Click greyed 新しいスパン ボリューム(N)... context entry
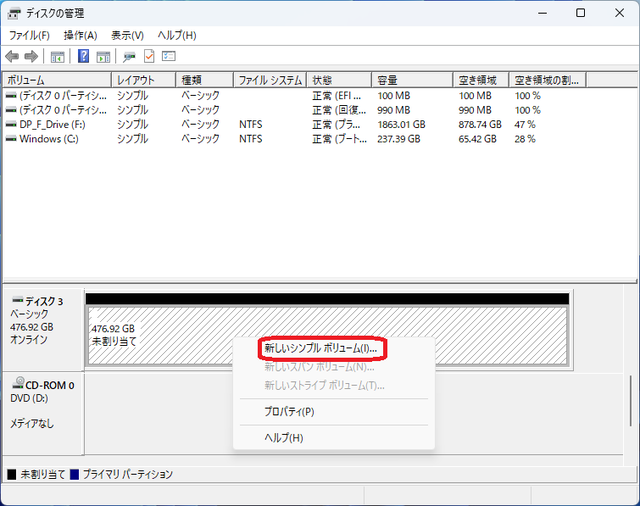 click(319, 367)
